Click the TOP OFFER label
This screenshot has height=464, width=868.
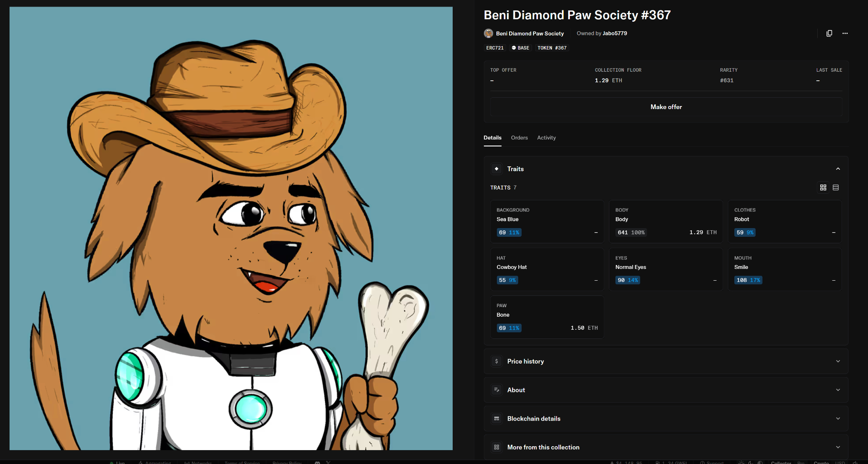pos(503,70)
